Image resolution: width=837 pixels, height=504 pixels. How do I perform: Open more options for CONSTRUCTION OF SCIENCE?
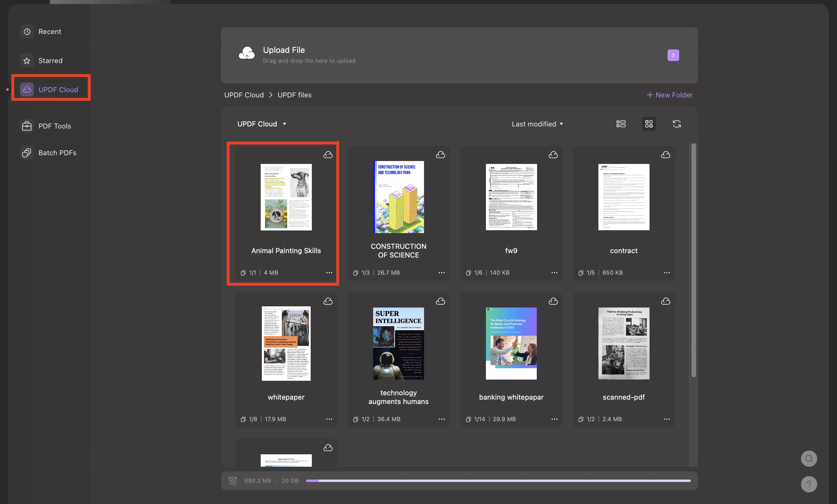(x=441, y=273)
